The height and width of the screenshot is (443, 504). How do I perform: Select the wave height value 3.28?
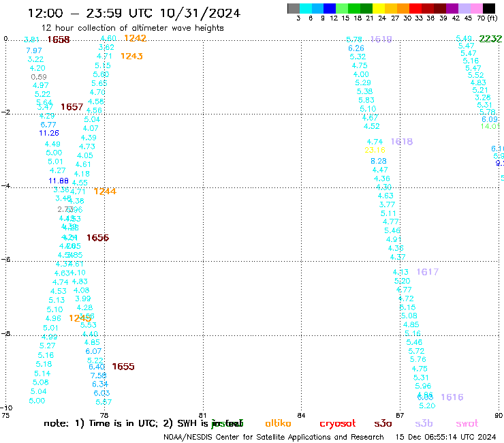click(483, 97)
